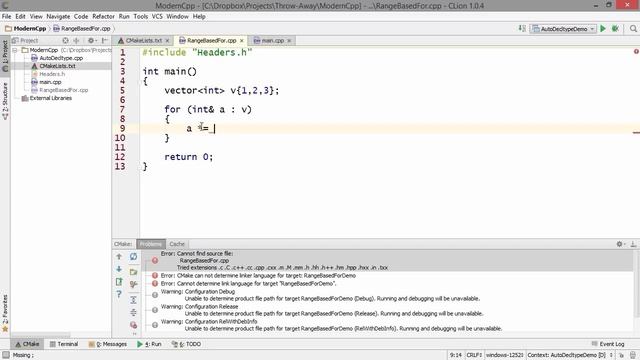Start debugging with the green bug icon
The height and width of the screenshot is (360, 640).
[x=615, y=29]
